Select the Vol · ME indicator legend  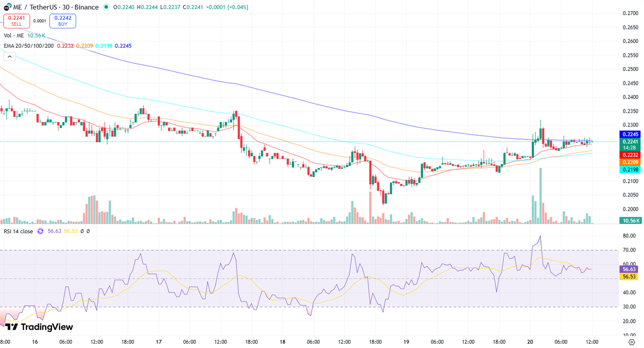click(14, 35)
